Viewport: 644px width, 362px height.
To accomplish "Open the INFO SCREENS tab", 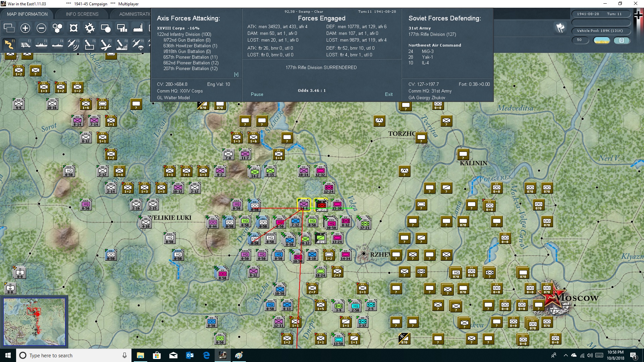I will pyautogui.click(x=82, y=14).
